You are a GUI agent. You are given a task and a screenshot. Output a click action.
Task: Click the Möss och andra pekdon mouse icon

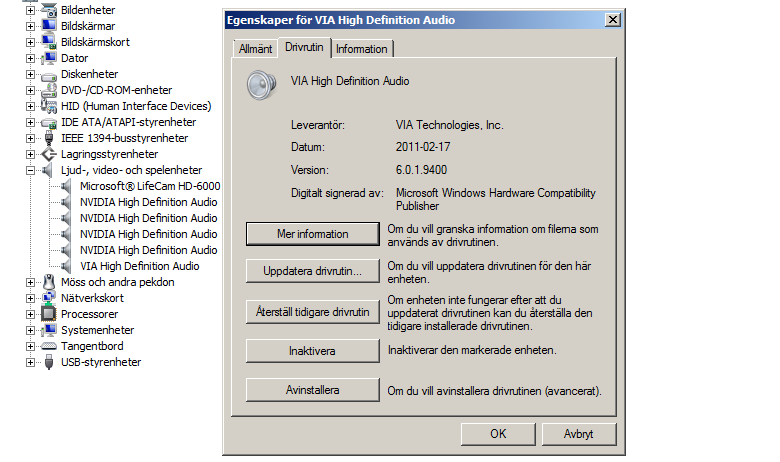(x=49, y=282)
